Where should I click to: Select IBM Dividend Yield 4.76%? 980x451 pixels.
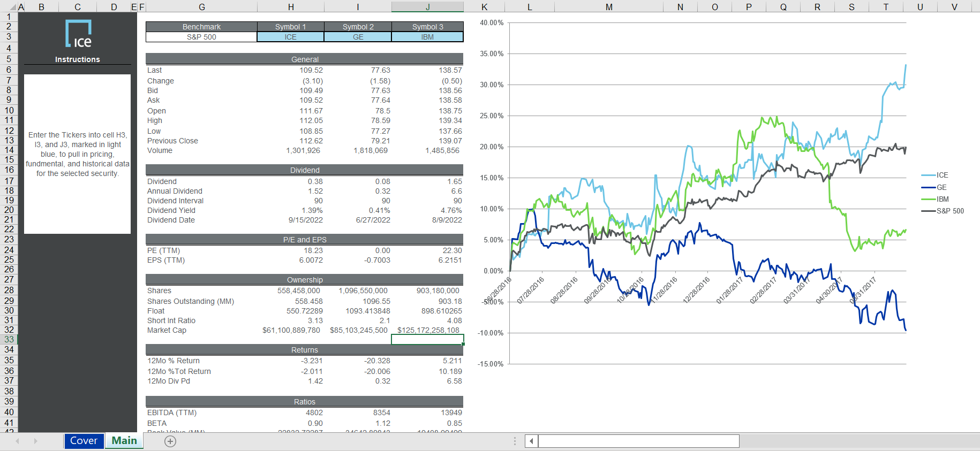coord(451,210)
